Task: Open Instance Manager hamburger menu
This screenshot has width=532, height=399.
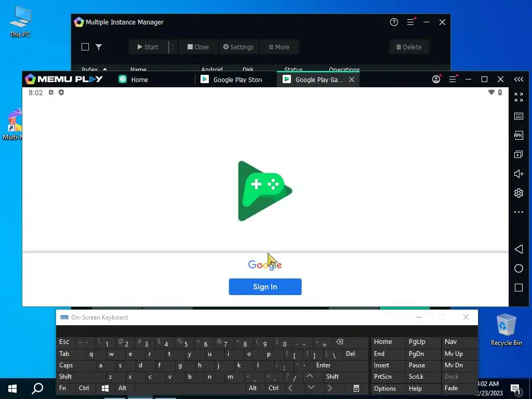Action: 410,22
